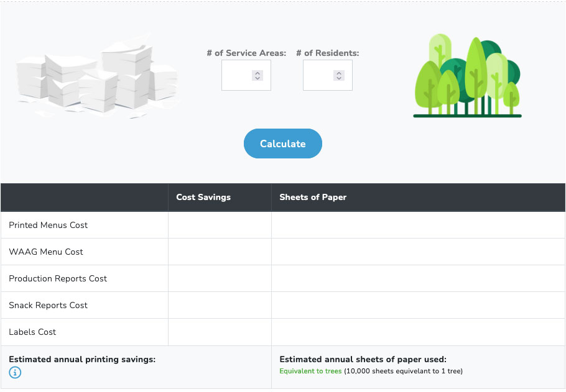Select the Sheets of Paper column header

tap(313, 198)
